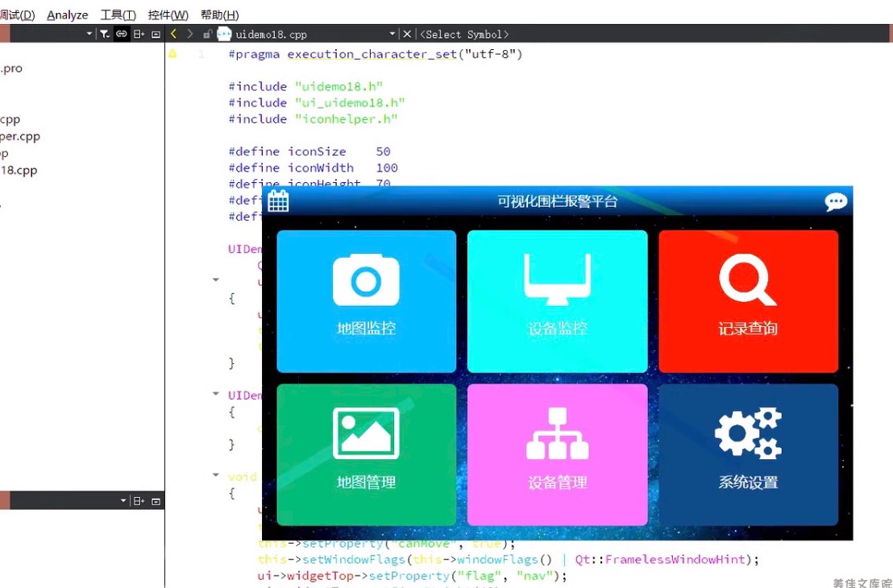Open the 设备监控 monitor tile
893x588 pixels.
tap(557, 301)
